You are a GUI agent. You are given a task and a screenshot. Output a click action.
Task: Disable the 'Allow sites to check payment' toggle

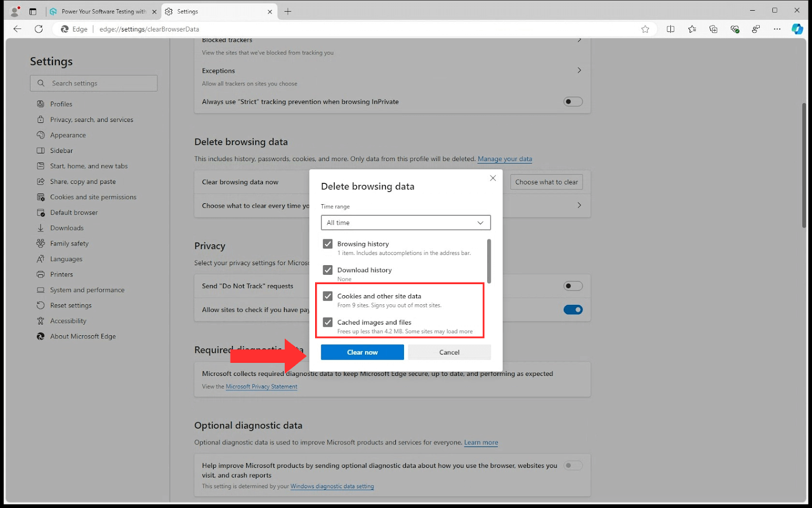(572, 309)
